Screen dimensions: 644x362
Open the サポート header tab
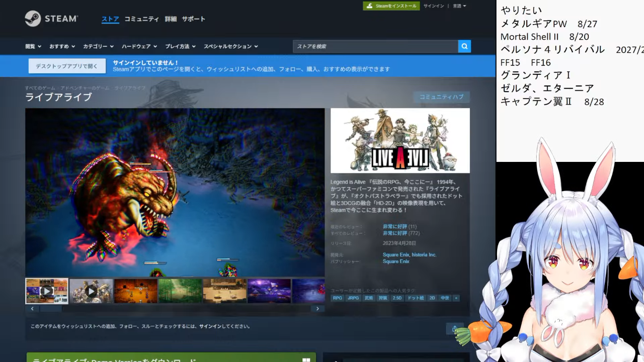(194, 19)
